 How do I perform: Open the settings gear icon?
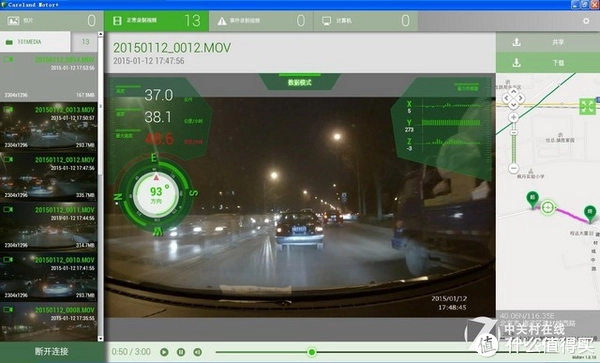[586, 21]
